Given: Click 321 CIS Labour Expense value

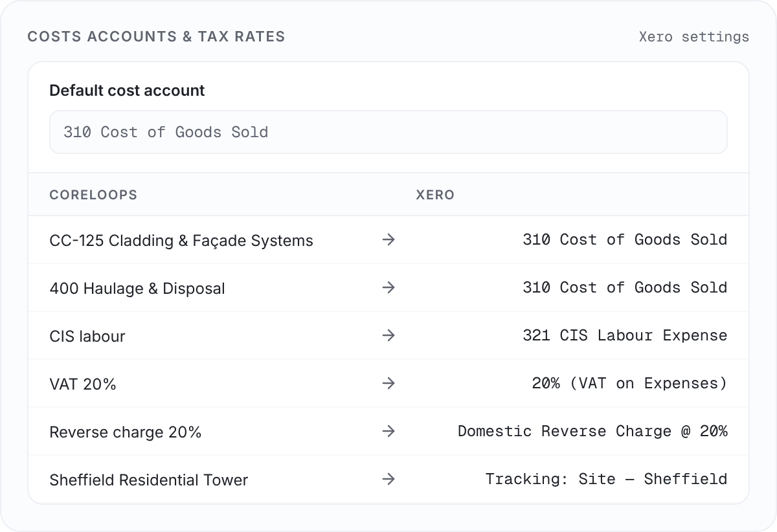Looking at the screenshot, I should click(x=625, y=335).
